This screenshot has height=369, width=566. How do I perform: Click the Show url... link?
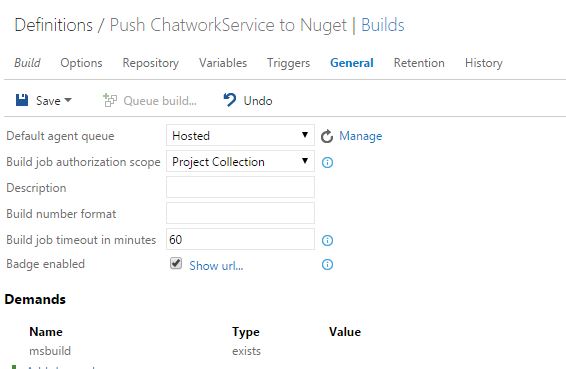[216, 266]
